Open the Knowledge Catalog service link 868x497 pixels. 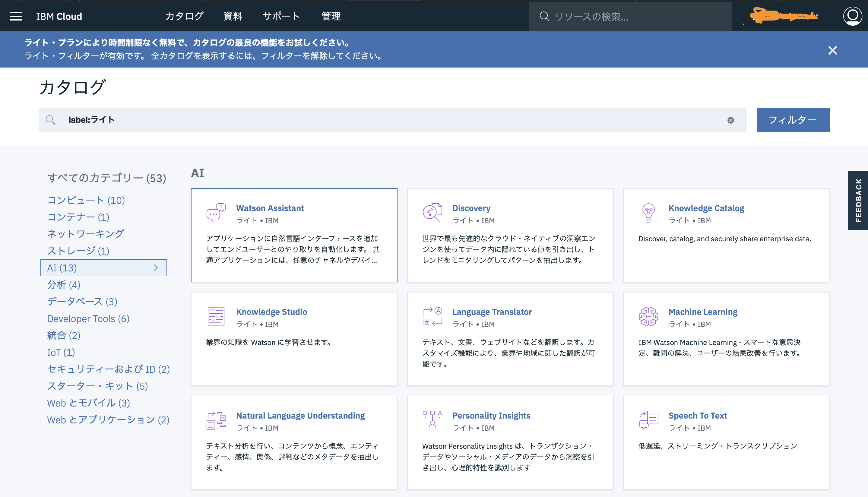(x=706, y=208)
